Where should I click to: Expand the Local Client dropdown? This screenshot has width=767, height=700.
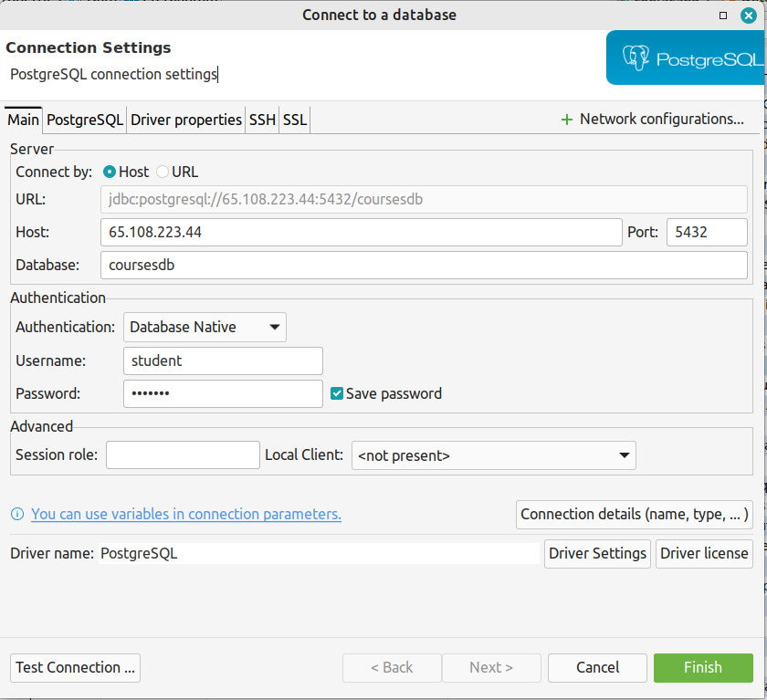(x=493, y=455)
